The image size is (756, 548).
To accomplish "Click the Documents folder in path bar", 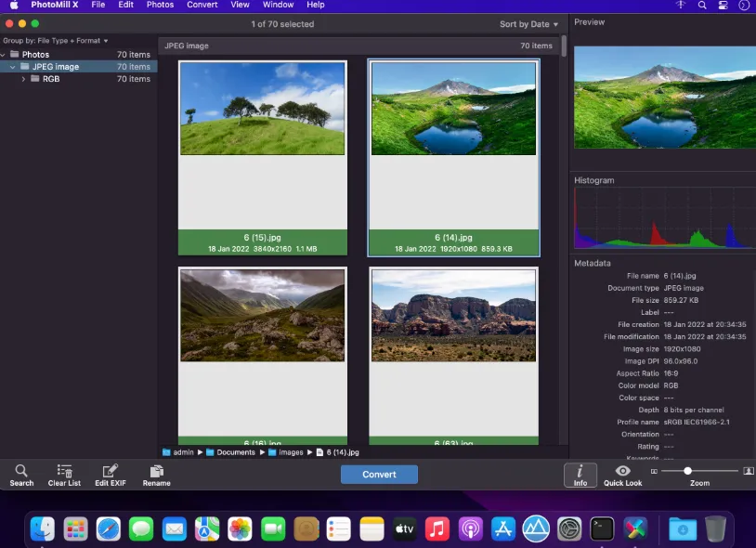I will 230,452.
